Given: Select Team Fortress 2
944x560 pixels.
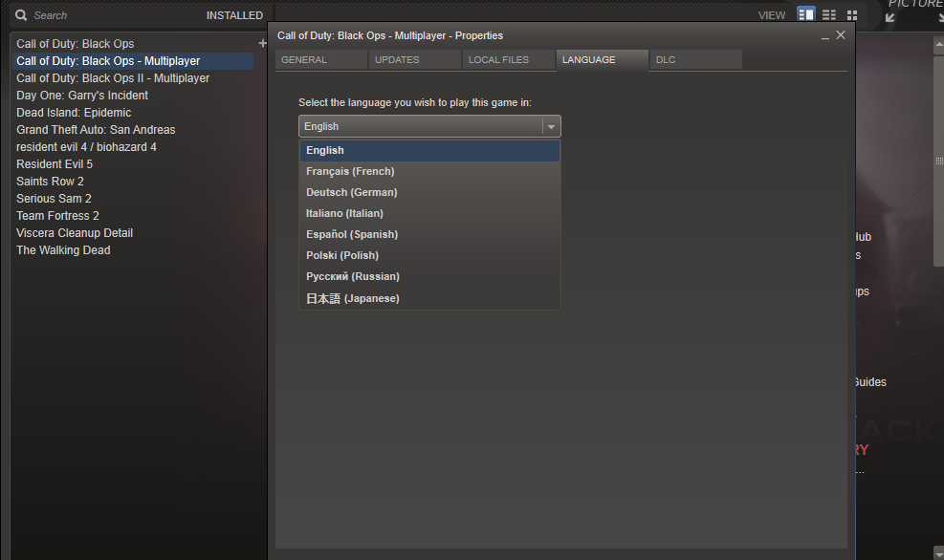Looking at the screenshot, I should click(x=133, y=215).
